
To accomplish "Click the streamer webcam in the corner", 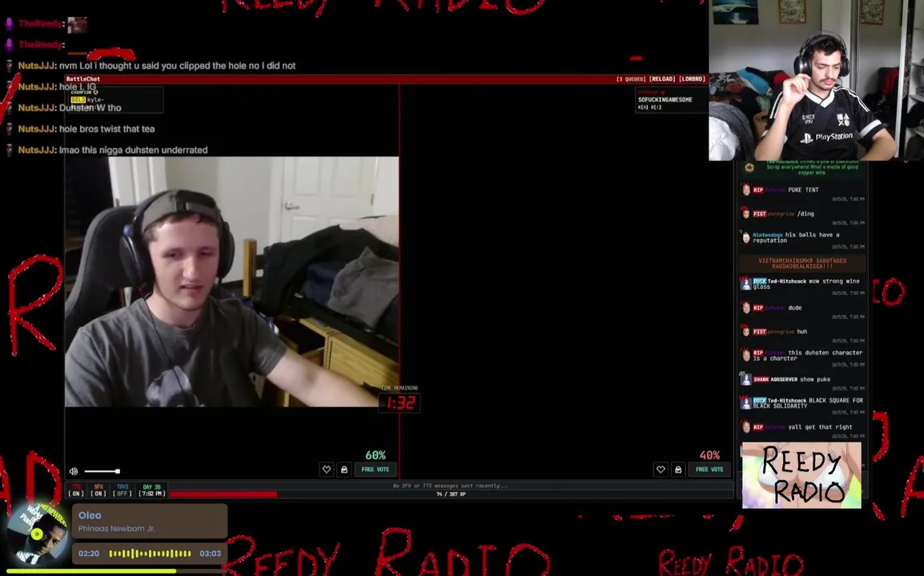I will click(816, 80).
